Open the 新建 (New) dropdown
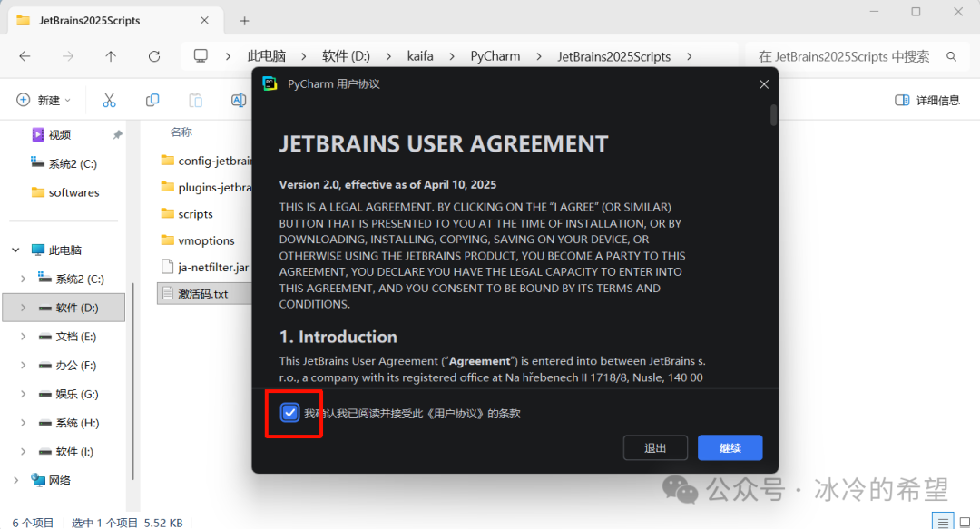 pyautogui.click(x=44, y=100)
